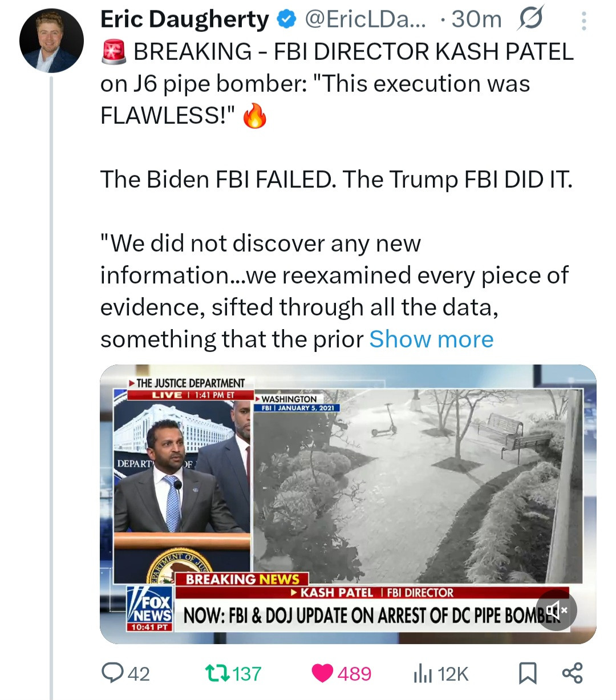Click the tweet text about Biden FBI
This screenshot has width=616, height=700.
(337, 180)
